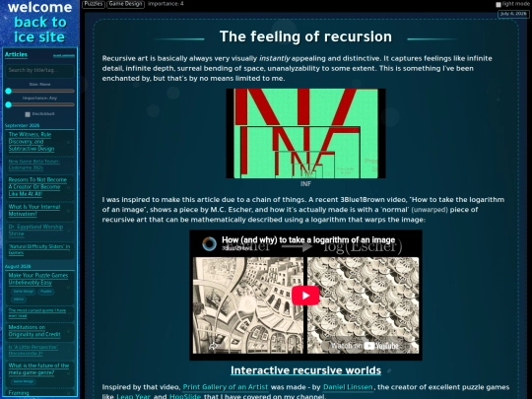Click the share arrow icon on video

[213, 346]
